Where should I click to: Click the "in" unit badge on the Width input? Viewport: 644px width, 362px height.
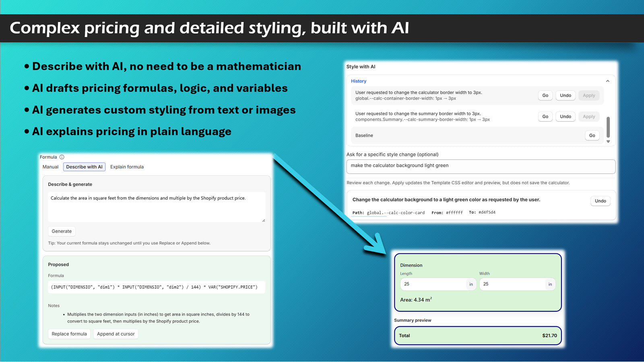[550, 284]
